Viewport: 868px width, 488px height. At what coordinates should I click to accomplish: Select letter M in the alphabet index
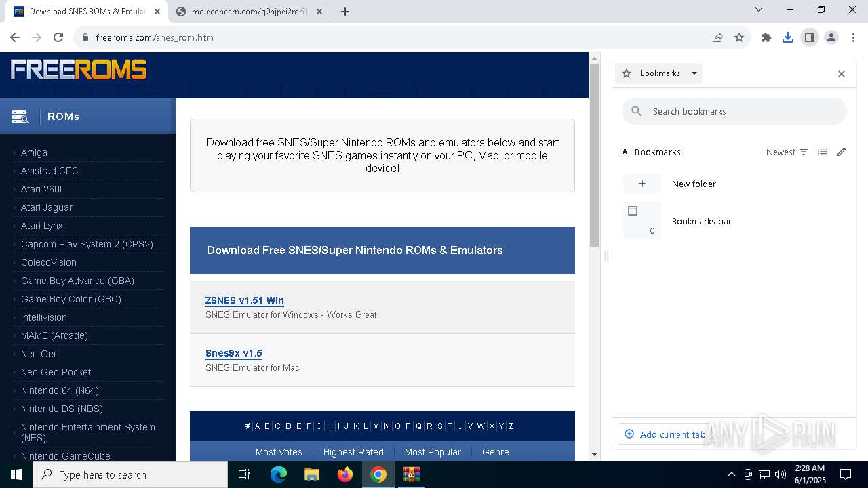[376, 426]
